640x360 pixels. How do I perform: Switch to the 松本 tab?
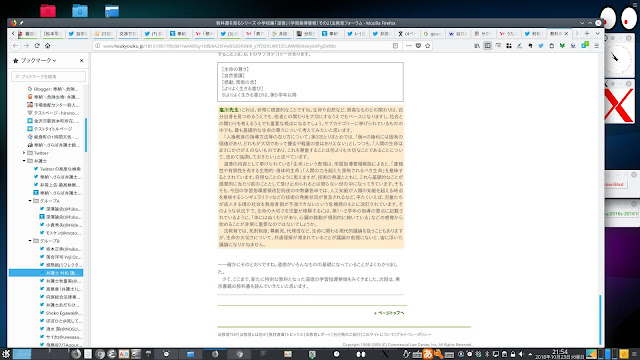coord(52,33)
